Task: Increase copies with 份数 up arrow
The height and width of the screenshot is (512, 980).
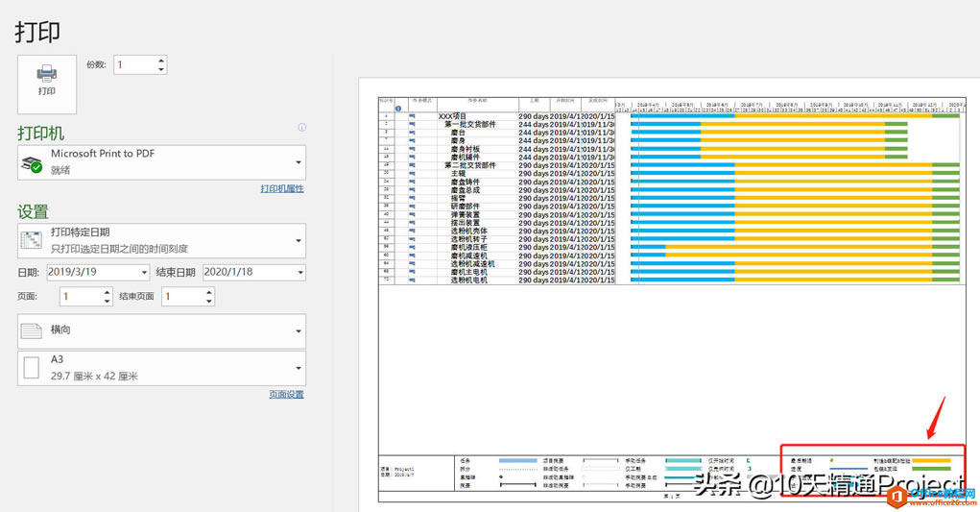Action: click(x=161, y=61)
